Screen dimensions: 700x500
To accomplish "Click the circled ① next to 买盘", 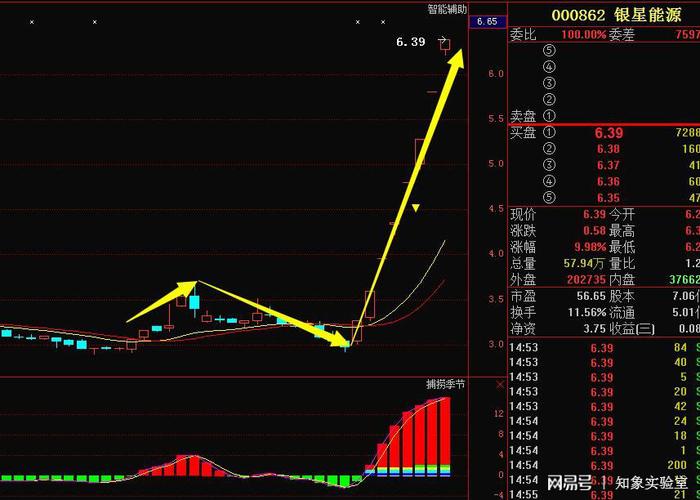I will coord(549,133).
